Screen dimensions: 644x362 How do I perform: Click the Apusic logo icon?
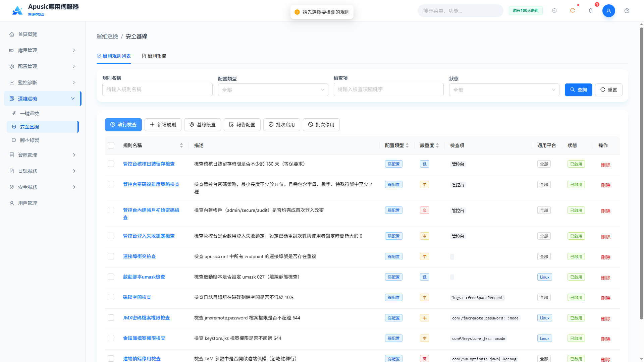[17, 10]
